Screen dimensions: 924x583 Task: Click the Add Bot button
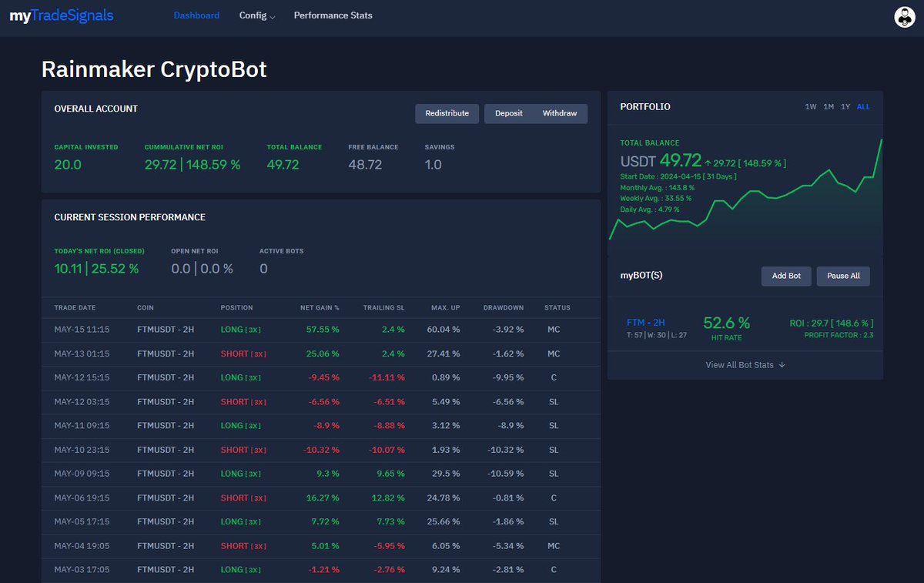coord(786,276)
